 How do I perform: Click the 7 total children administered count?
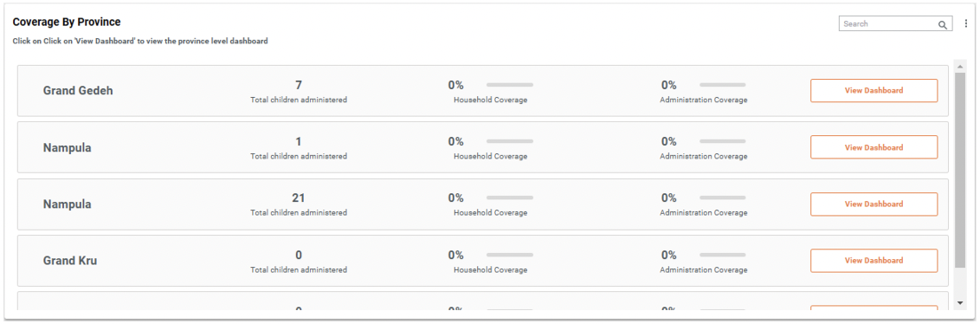click(299, 85)
